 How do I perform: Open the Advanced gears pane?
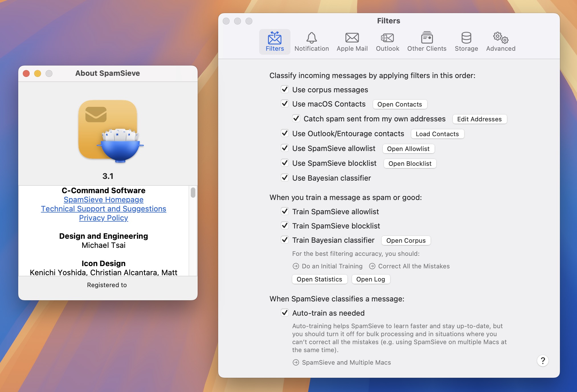pos(501,42)
